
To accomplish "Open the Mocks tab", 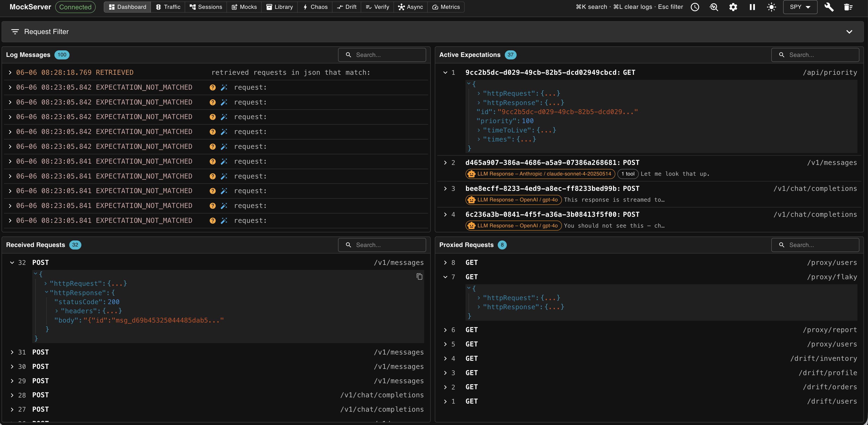I will tap(244, 7).
